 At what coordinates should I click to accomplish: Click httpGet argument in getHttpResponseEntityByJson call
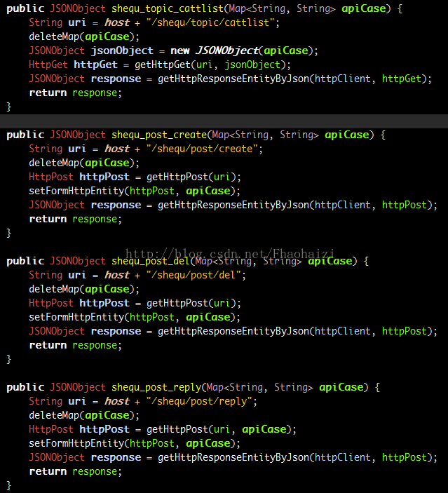pos(402,79)
